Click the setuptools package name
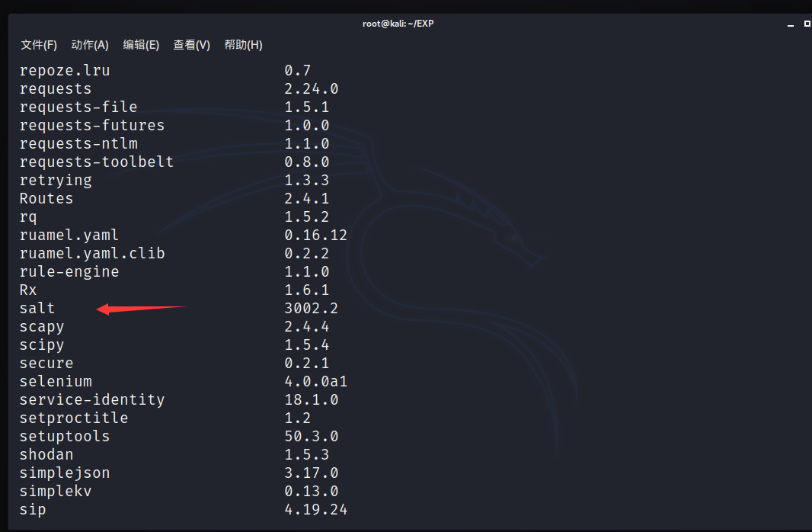The width and height of the screenshot is (812, 532). point(65,437)
